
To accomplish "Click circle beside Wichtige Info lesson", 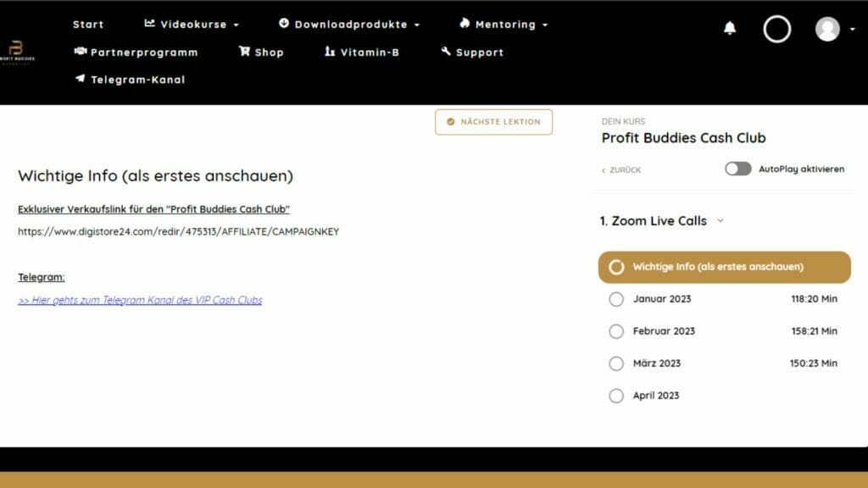I will 616,267.
